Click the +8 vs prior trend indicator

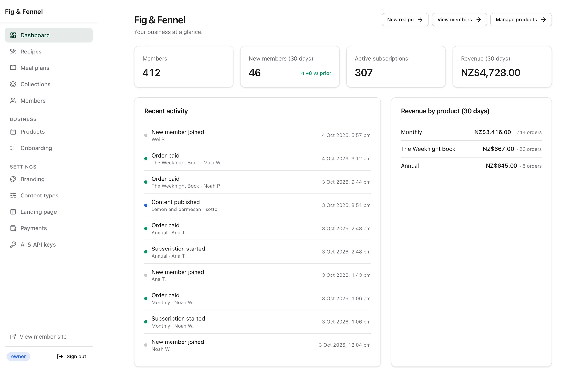coord(316,73)
